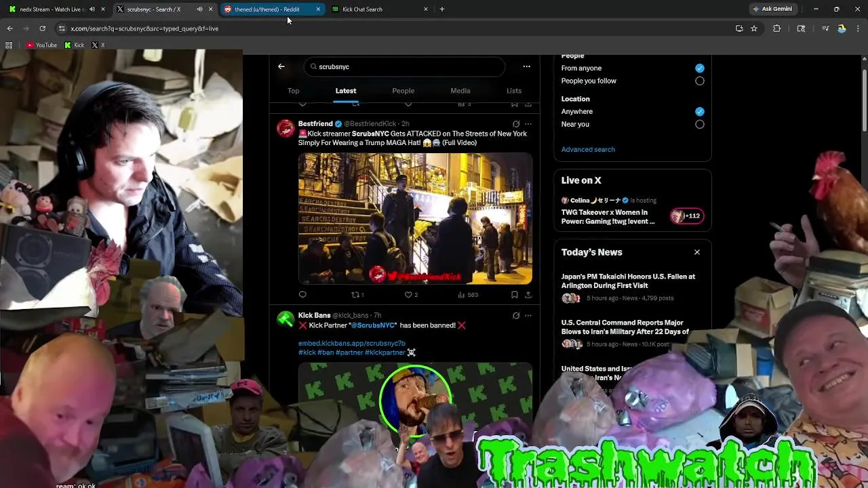Switch to Latest search tab
Screen dimensions: 868x488
[346, 91]
